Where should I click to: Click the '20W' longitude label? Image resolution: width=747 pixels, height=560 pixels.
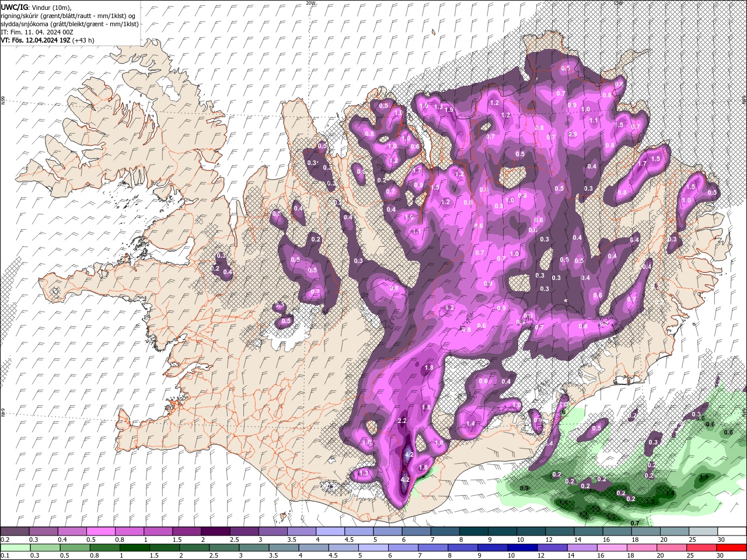coord(310,3)
